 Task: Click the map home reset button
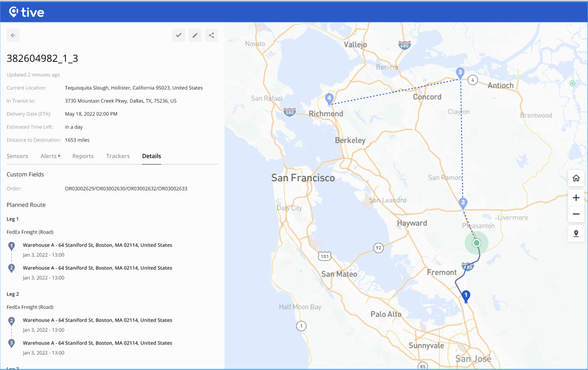coord(576,178)
